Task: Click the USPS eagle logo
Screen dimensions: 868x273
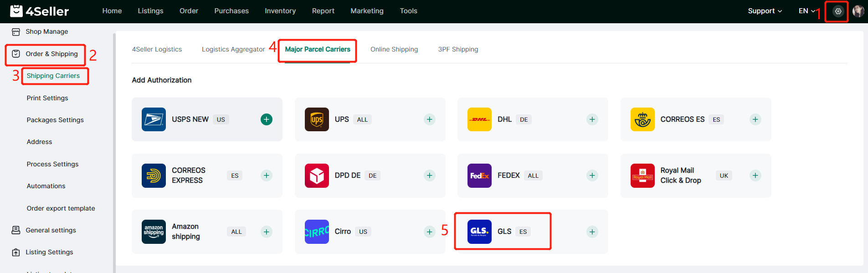Action: point(154,119)
